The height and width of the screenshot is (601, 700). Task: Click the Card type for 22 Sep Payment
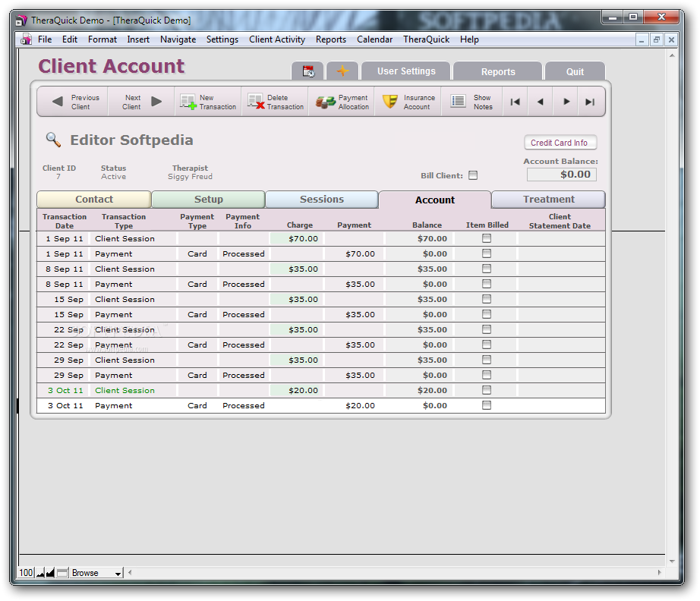(x=197, y=345)
